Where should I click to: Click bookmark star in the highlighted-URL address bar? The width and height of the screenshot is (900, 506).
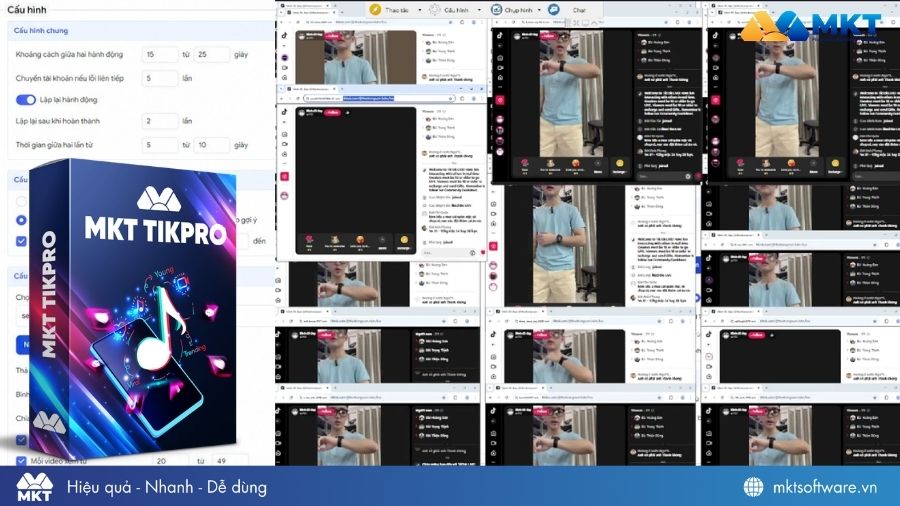[x=451, y=98]
